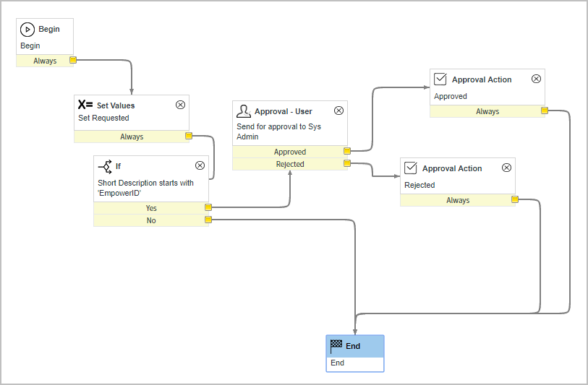Remove the Set Values node
The image size is (588, 385).
(x=181, y=105)
